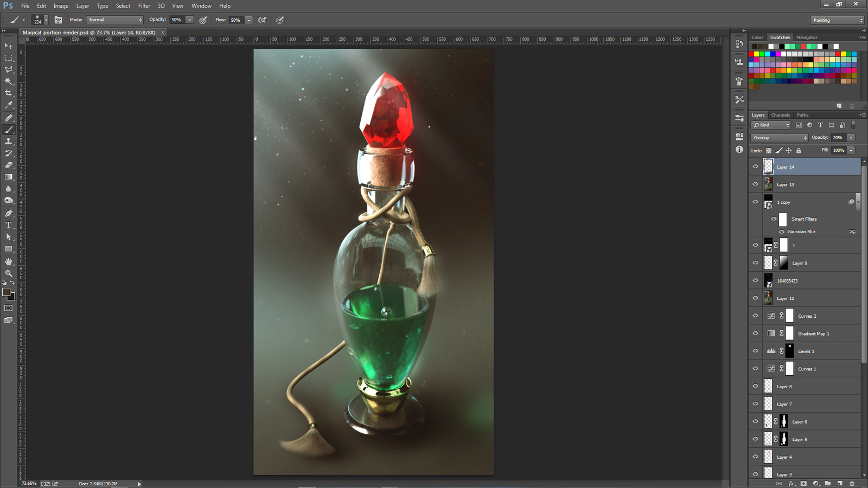Toggle Quick Mask mode icon
The width and height of the screenshot is (868, 488).
[x=9, y=308]
